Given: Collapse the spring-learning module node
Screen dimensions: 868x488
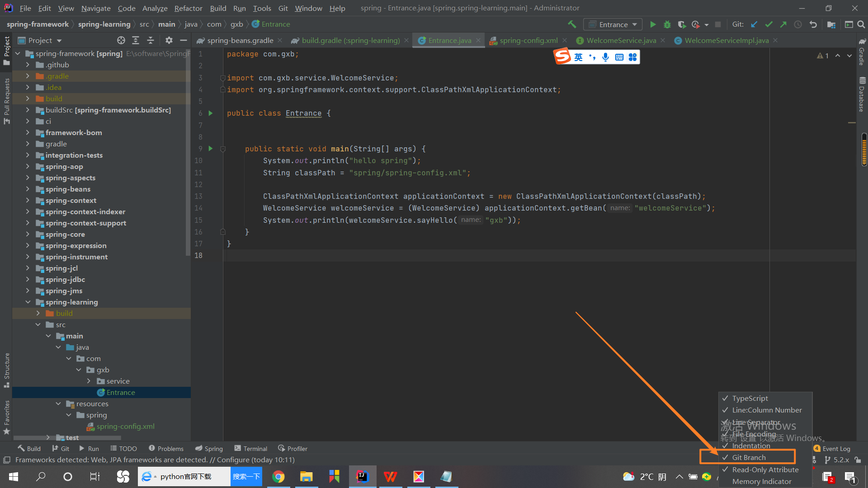Looking at the screenshot, I should click(28, 302).
